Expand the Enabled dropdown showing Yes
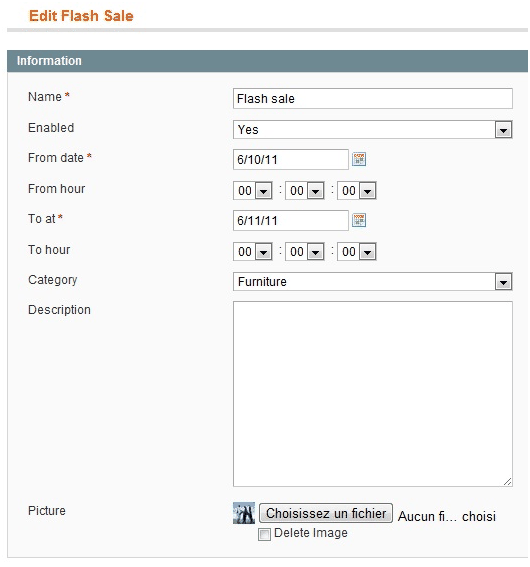The image size is (530, 567). pyautogui.click(x=372, y=129)
